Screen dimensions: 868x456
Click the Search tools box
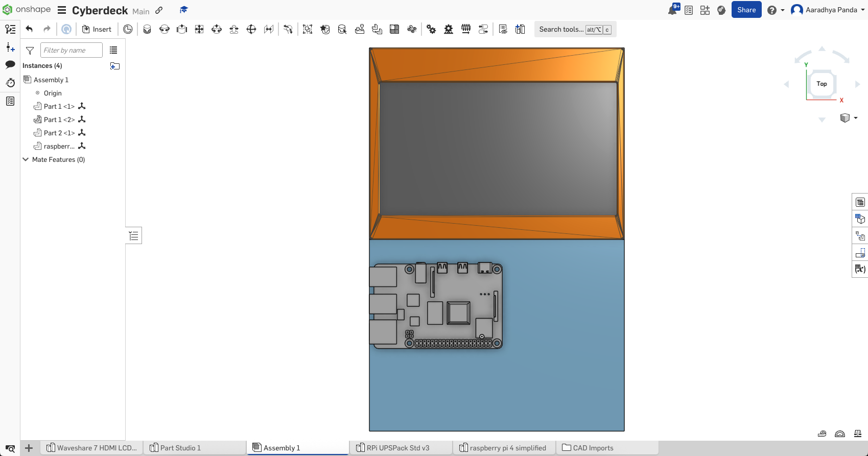(575, 29)
